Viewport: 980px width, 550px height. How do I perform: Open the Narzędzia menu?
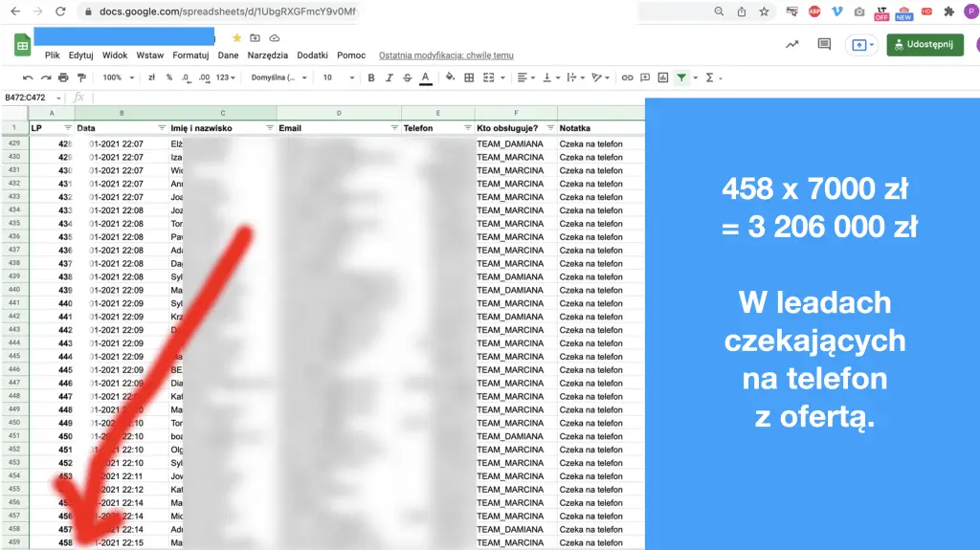[x=267, y=55]
